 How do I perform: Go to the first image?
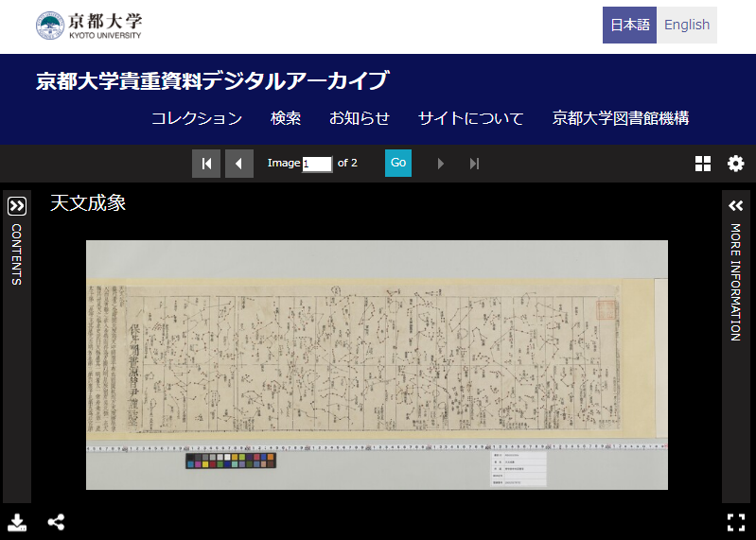[206, 164]
